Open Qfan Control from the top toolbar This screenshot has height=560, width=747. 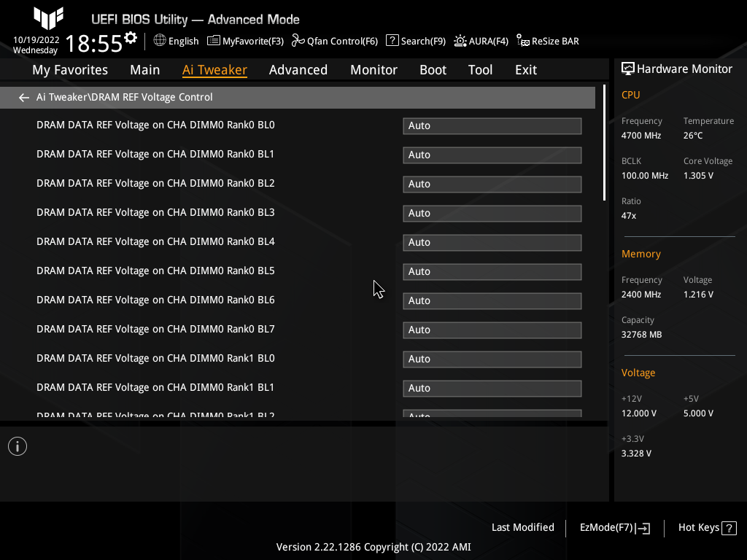pyautogui.click(x=335, y=41)
